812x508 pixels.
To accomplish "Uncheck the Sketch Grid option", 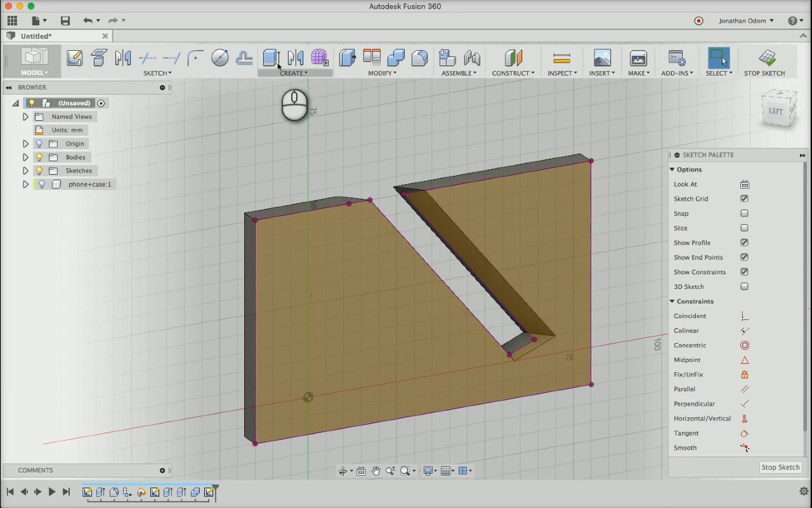I will click(744, 199).
